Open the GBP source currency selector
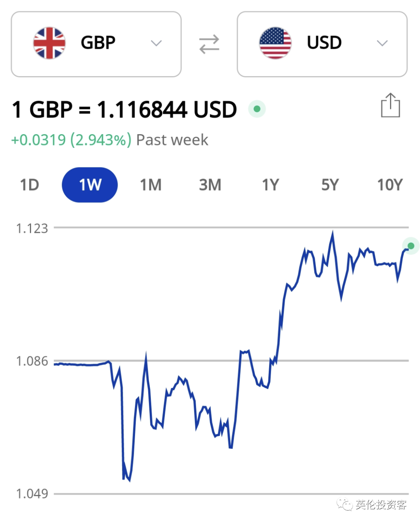The width and height of the screenshot is (420, 523). click(96, 44)
